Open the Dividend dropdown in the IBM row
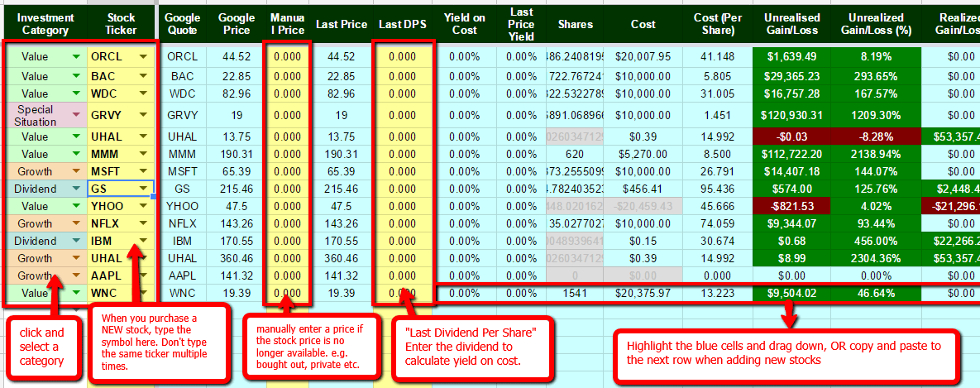 pyautogui.click(x=76, y=242)
